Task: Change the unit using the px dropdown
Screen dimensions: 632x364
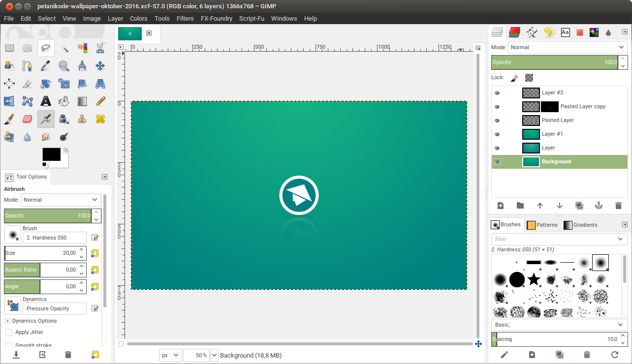Action: pos(170,355)
